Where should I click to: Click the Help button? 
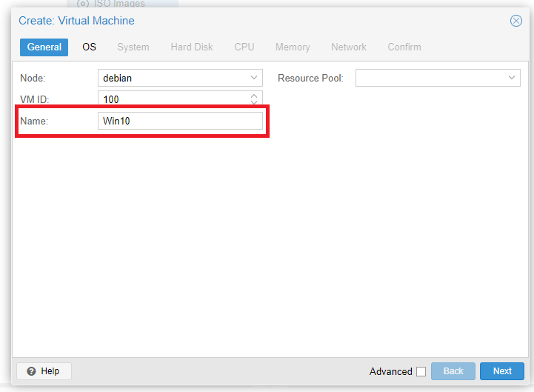click(x=44, y=371)
